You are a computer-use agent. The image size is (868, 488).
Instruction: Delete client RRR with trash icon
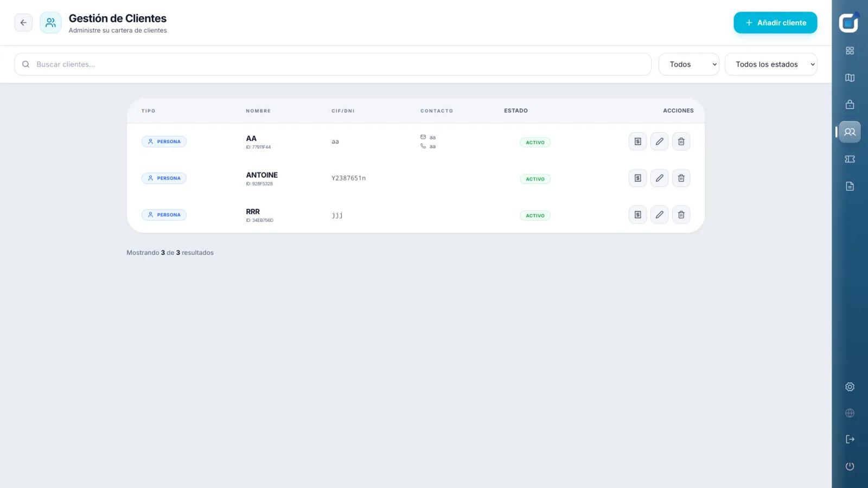pos(681,215)
